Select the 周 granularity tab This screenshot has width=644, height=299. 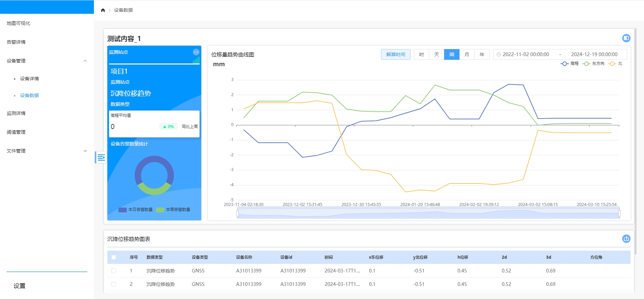pyautogui.click(x=452, y=54)
